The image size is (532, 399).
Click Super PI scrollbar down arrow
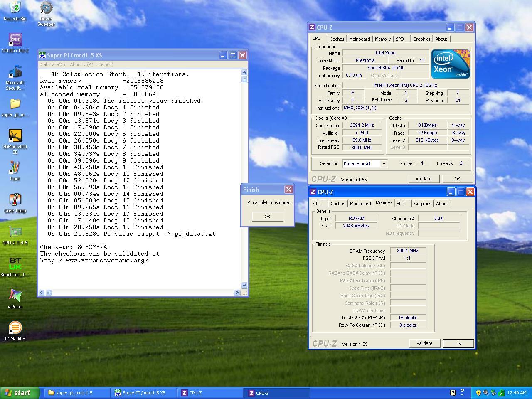pyautogui.click(x=244, y=286)
